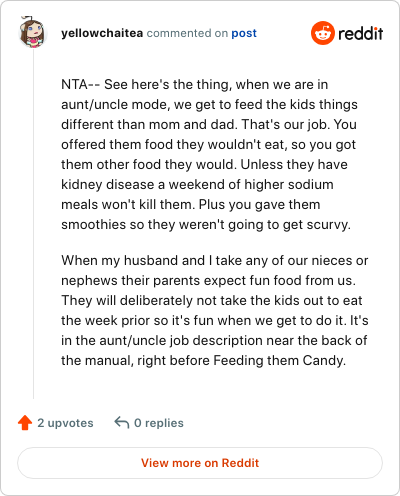
Task: Click the first paragraph starting with NTA
Action: [x=209, y=154]
